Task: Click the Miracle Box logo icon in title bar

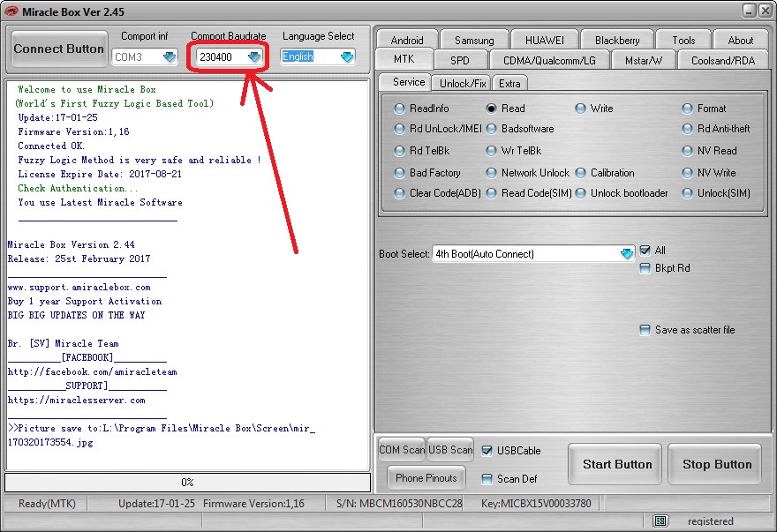Action: [11, 11]
